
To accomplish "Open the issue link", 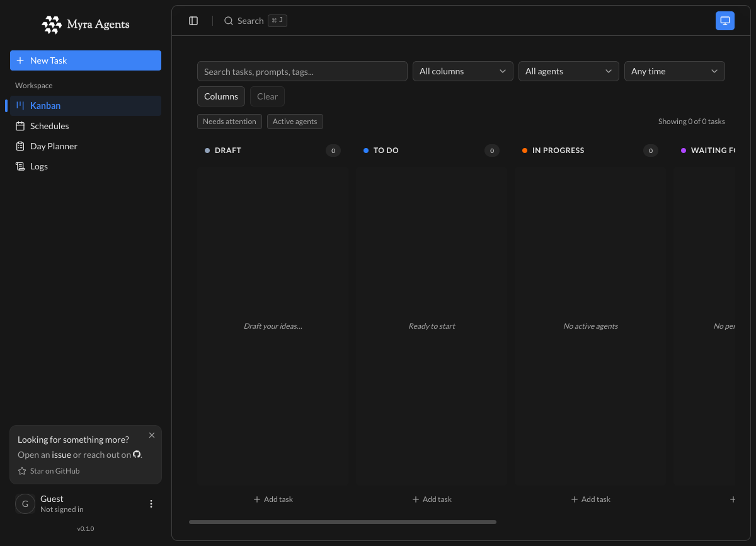I will point(61,455).
